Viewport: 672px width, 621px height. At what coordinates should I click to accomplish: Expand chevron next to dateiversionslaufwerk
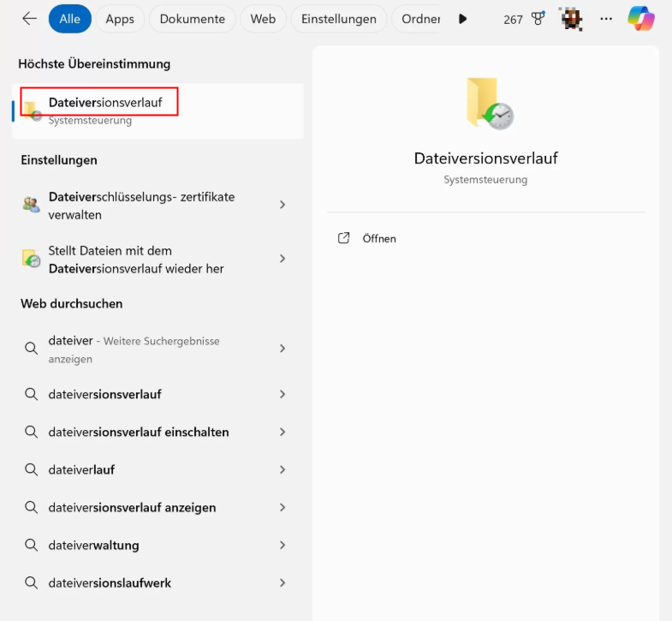tap(282, 583)
